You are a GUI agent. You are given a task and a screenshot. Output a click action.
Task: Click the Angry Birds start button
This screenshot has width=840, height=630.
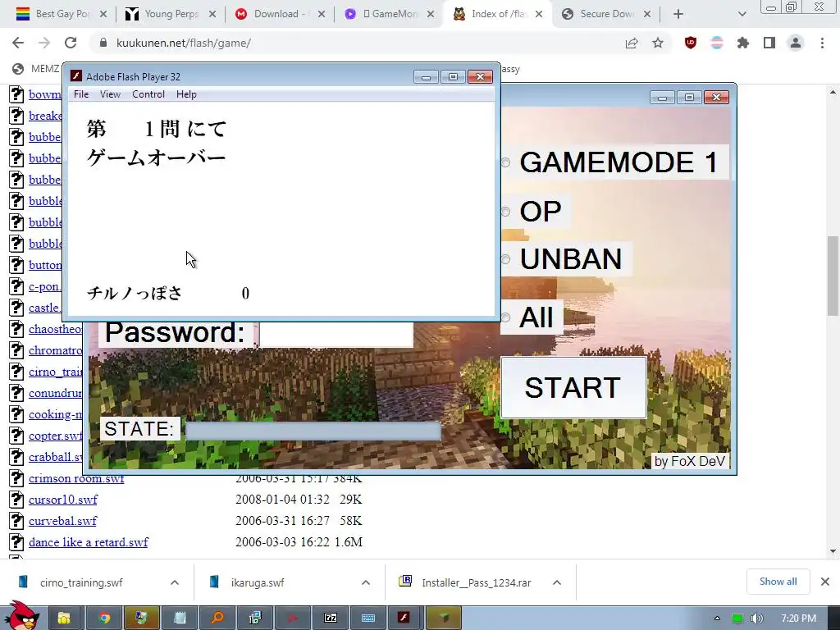pos(21,616)
